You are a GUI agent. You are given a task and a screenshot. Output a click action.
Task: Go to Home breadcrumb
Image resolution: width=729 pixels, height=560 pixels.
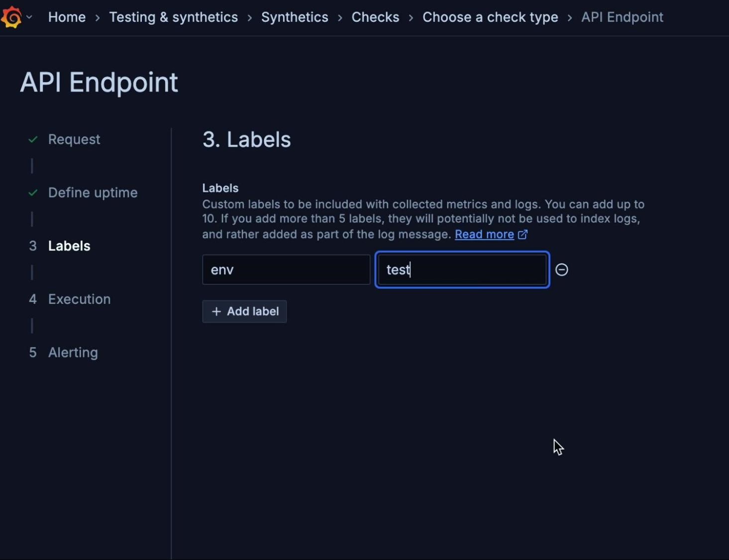click(x=67, y=17)
